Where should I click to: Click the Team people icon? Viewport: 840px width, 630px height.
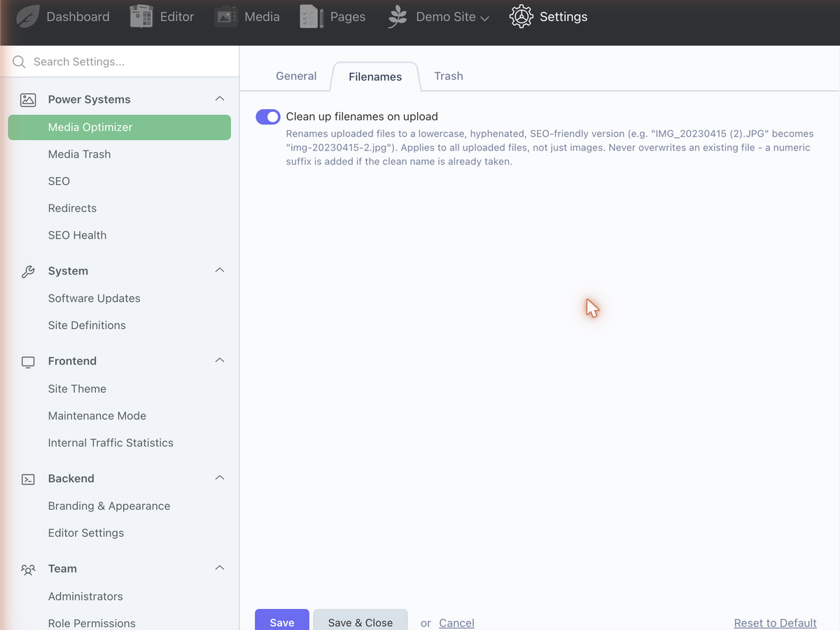coord(28,569)
